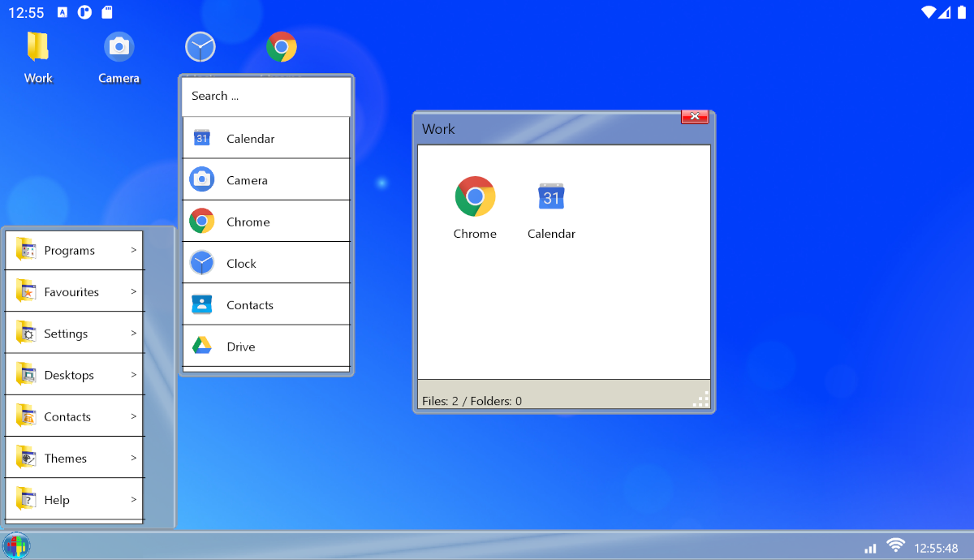Click the signal strength icon in taskbar tray
The height and width of the screenshot is (560, 974).
(871, 549)
